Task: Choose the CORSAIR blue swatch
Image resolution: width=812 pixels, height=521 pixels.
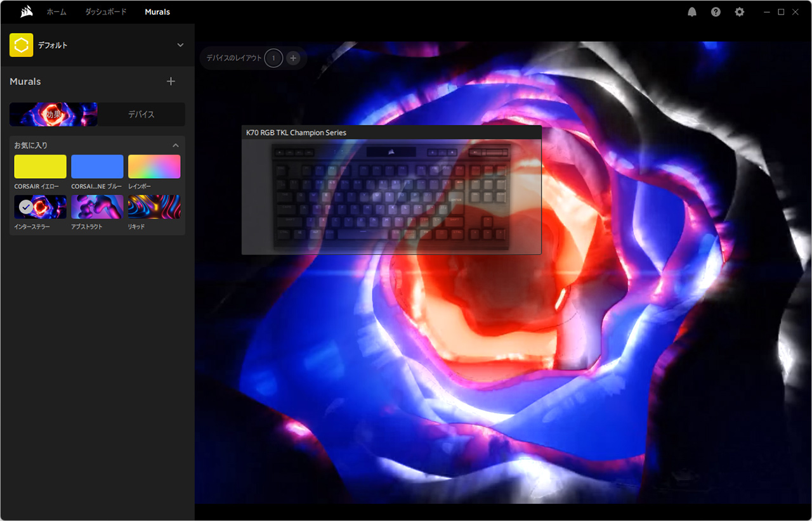Action: tap(97, 167)
